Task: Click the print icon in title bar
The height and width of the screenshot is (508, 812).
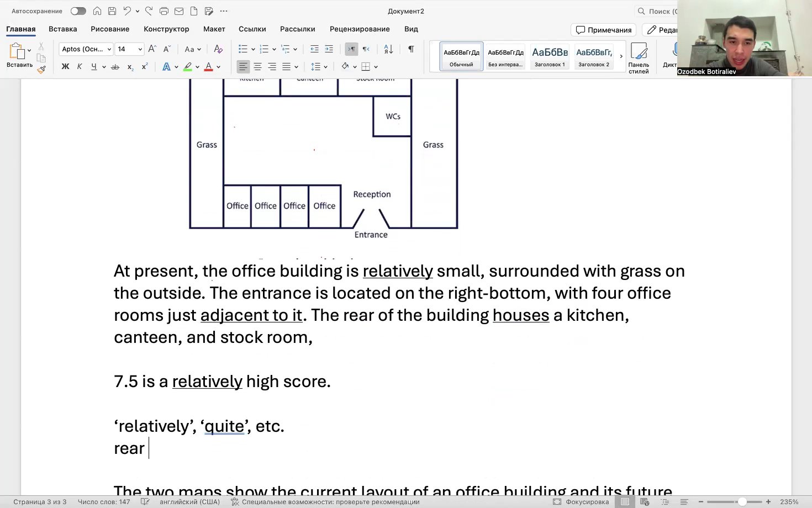Action: (164, 11)
